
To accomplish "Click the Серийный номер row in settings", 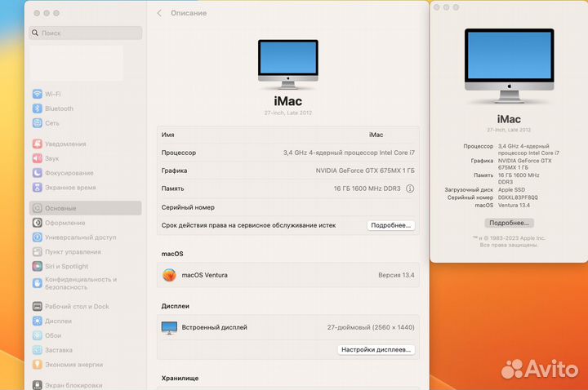I will [288, 207].
